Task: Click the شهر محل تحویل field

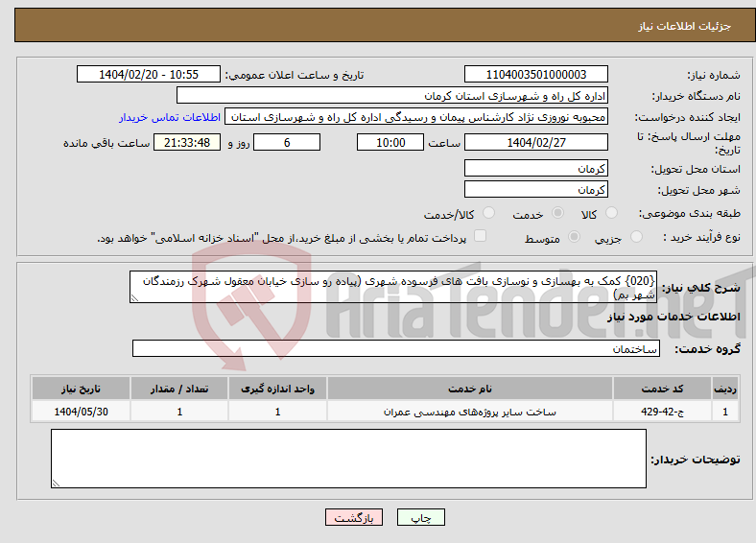Action: [535, 189]
